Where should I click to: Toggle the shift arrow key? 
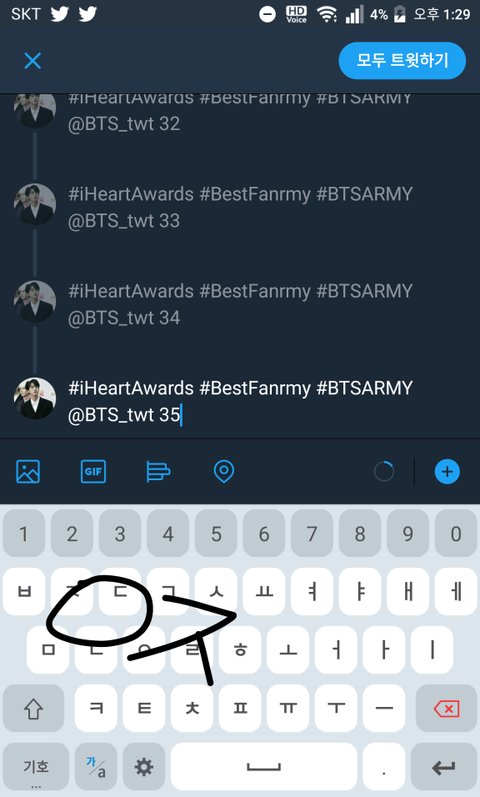[x=34, y=708]
